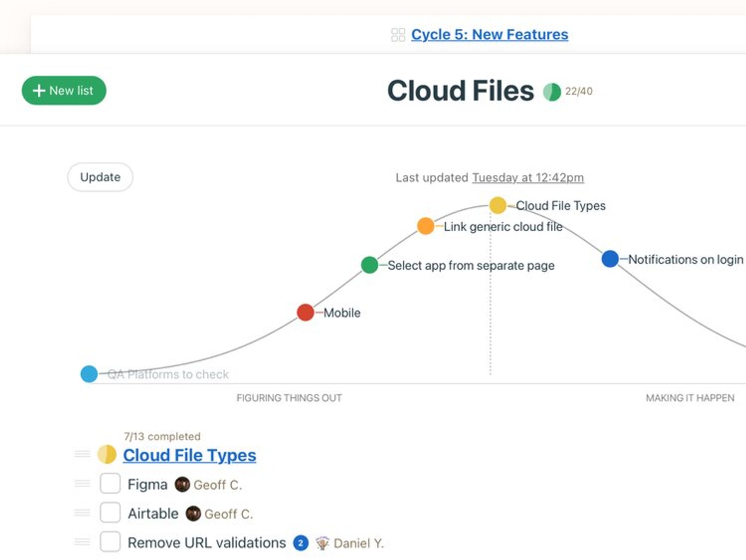This screenshot has width=746, height=560.
Task: Click Geoff C.'s avatar on the Figma row
Action: click(x=182, y=485)
